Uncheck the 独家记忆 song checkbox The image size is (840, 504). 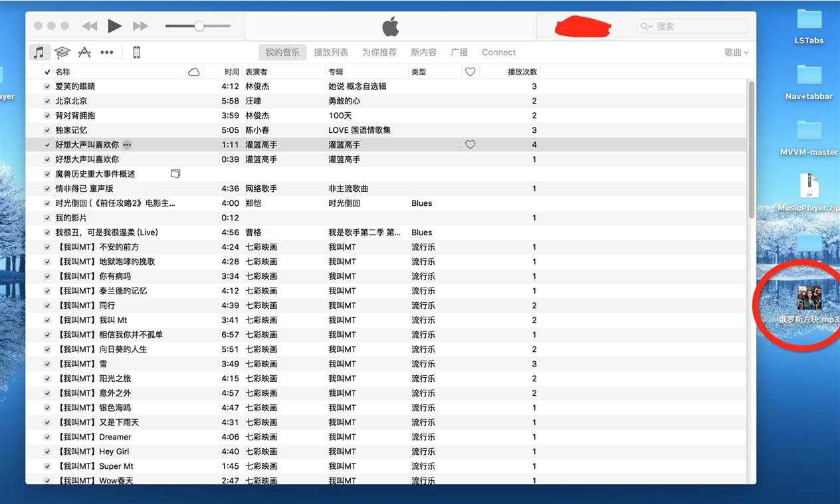[47, 130]
